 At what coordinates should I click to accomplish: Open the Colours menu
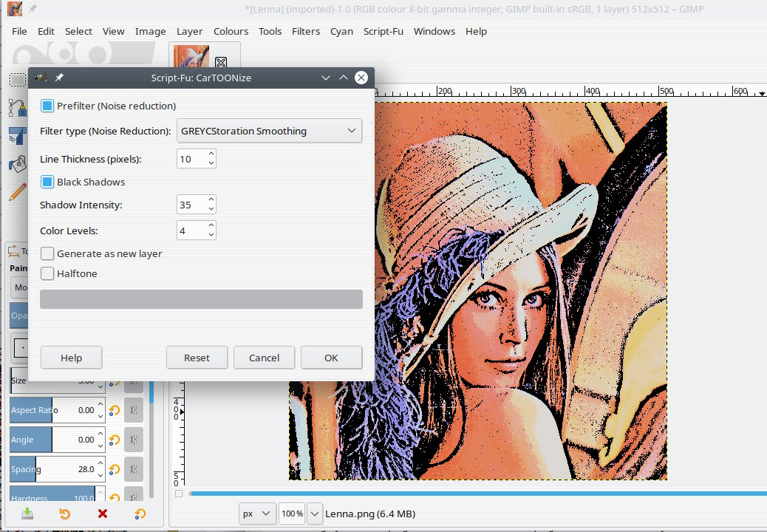click(231, 31)
